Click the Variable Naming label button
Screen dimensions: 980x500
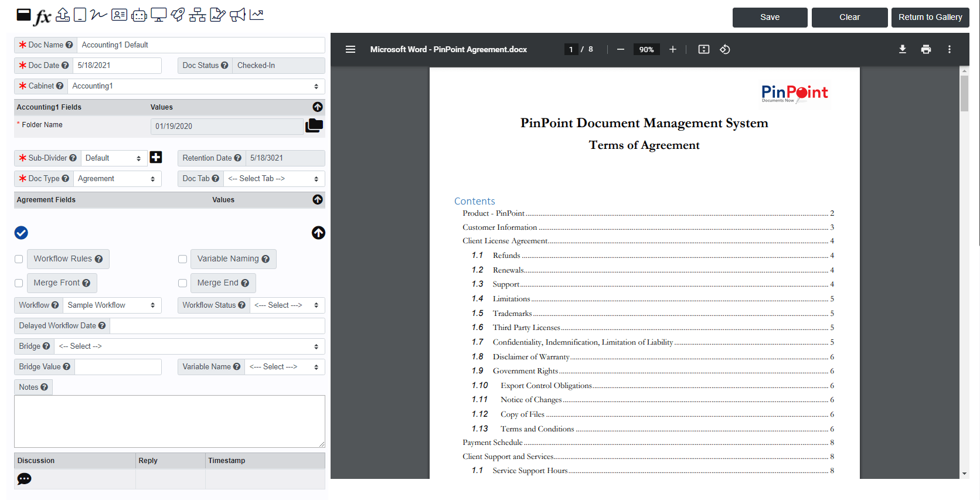(233, 258)
